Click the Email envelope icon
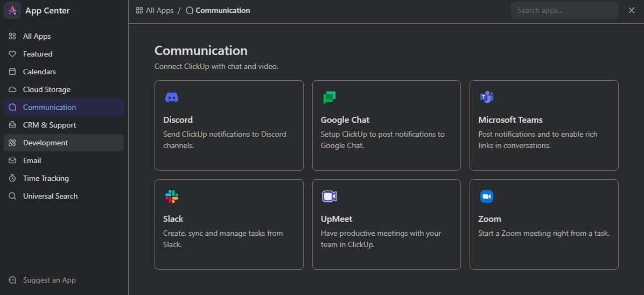 point(12,160)
